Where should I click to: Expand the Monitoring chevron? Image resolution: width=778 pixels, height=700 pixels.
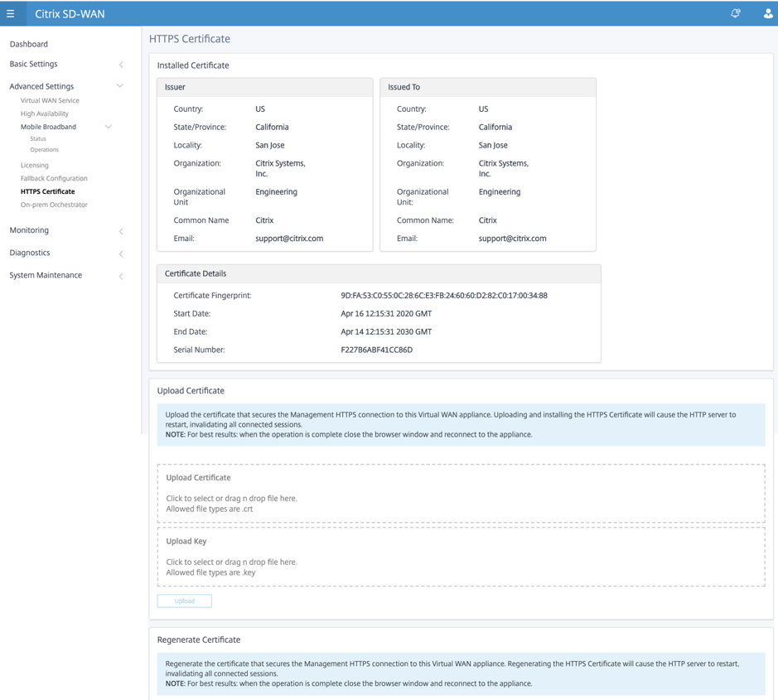click(x=121, y=231)
